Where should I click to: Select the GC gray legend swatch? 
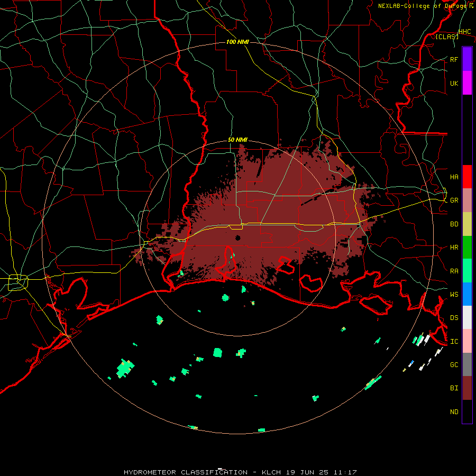pos(467,364)
